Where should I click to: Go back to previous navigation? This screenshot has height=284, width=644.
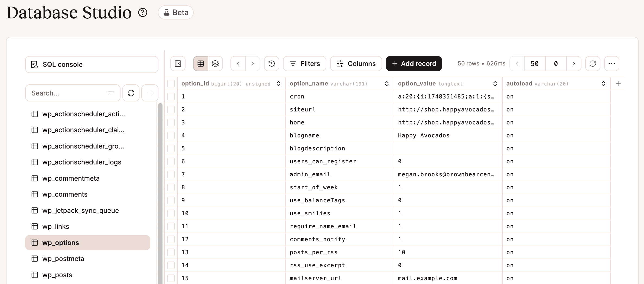(238, 64)
